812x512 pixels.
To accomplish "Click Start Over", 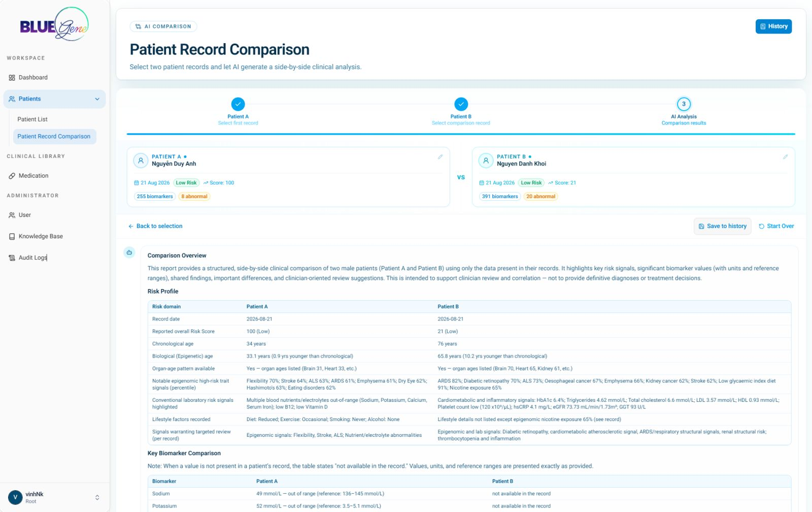I will [776, 227].
